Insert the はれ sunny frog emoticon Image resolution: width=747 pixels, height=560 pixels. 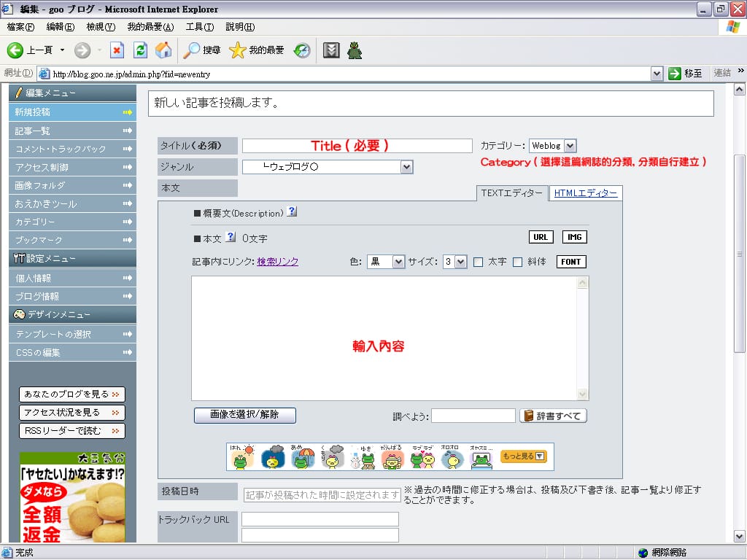click(241, 457)
